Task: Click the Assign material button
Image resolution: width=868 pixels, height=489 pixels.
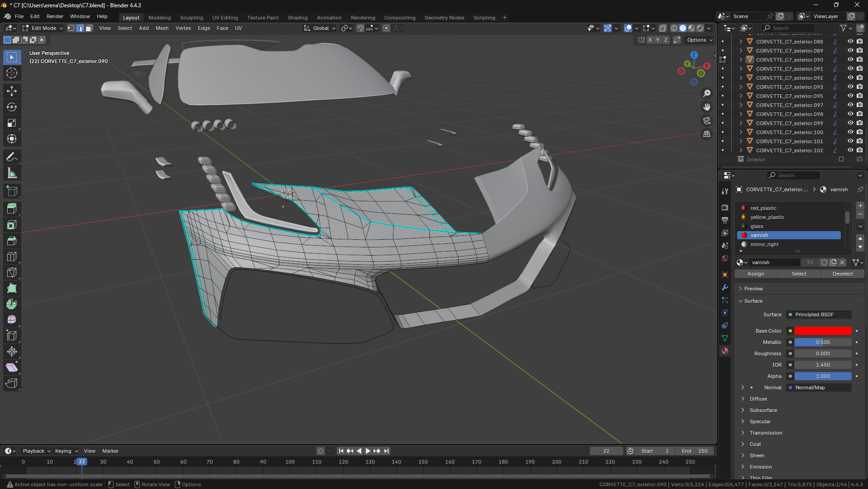Action: click(x=755, y=274)
